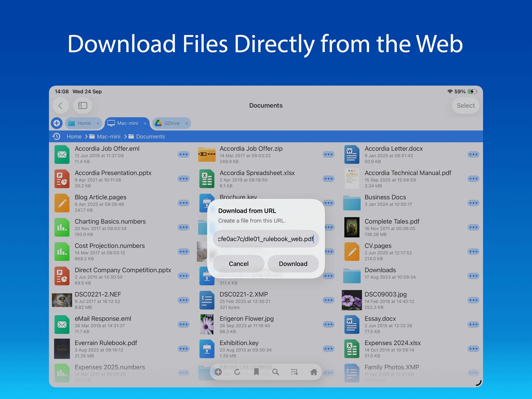Viewport: 532px width, 399px height.
Task: Open the history clock icon in the breadcrumb bar
Action: [x=56, y=137]
